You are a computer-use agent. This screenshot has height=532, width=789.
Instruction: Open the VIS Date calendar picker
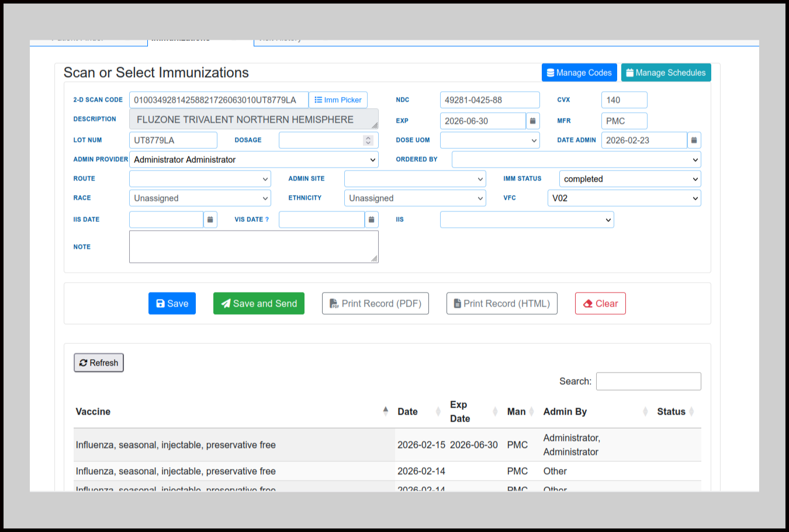point(371,220)
